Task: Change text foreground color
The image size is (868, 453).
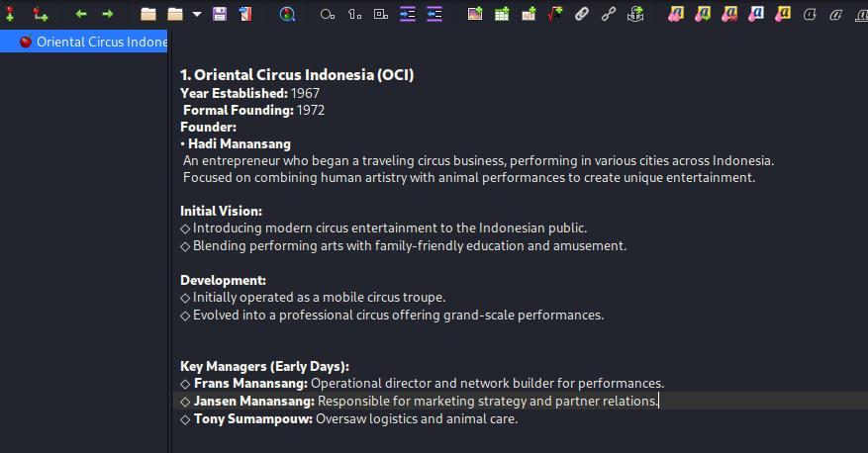Action: click(756, 14)
